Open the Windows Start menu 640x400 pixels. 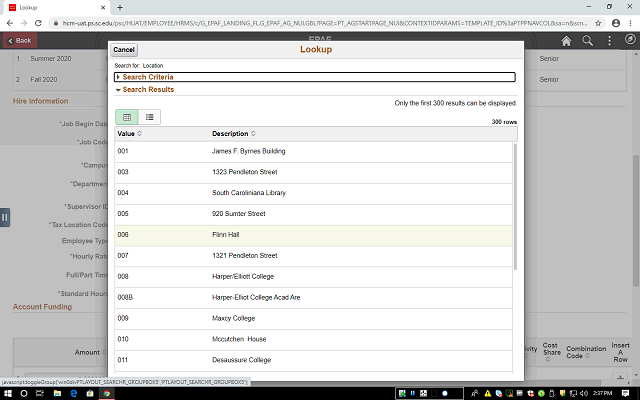(8, 393)
